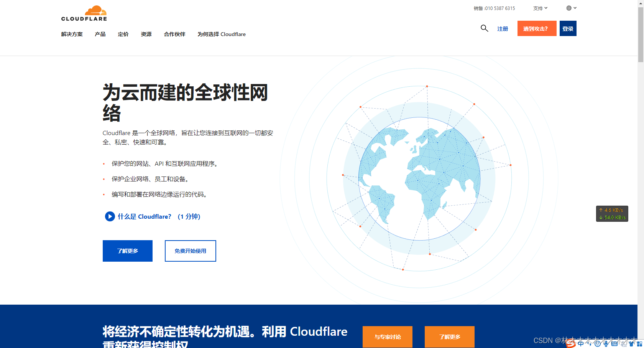The width and height of the screenshot is (644, 348).
Task: Click the 什么是 Cloudflare? (1 分钟) link
Action: click(159, 216)
